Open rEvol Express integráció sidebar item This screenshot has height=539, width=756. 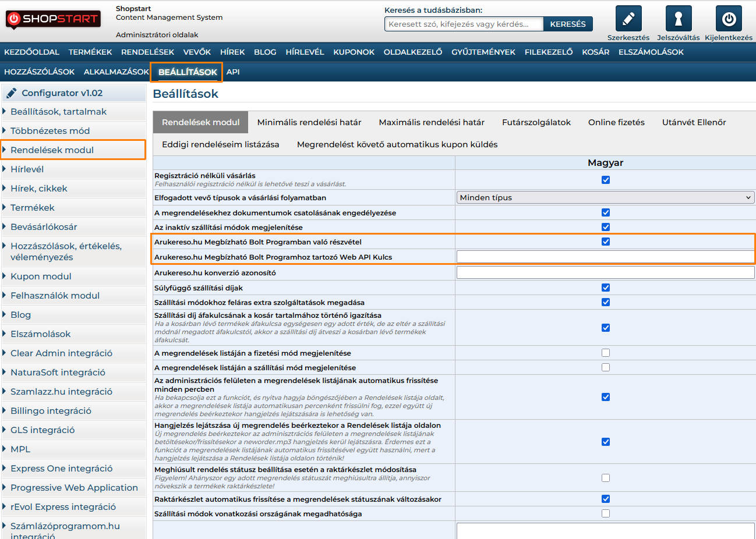pyautogui.click(x=73, y=507)
